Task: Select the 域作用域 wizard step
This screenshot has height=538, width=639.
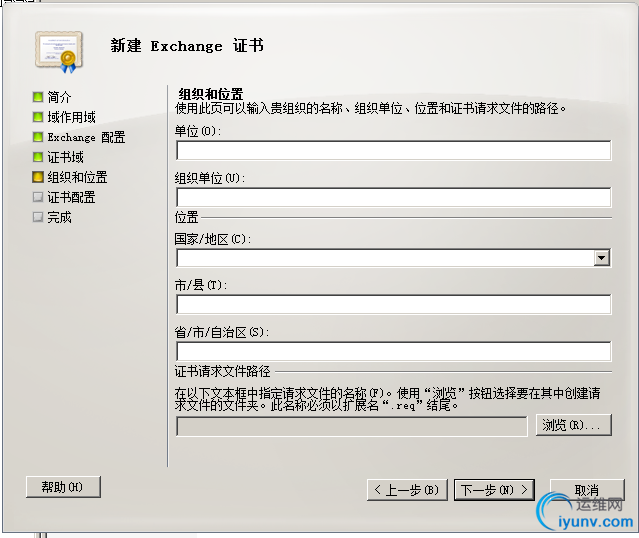Action: (x=71, y=117)
